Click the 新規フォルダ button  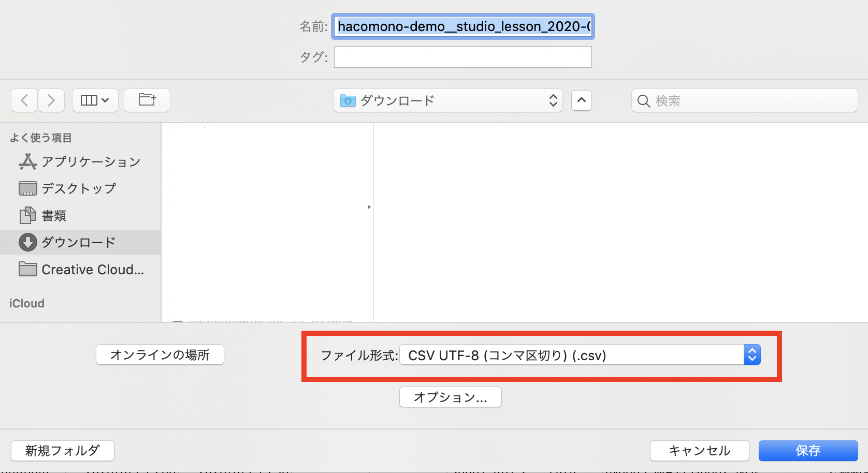click(x=63, y=451)
